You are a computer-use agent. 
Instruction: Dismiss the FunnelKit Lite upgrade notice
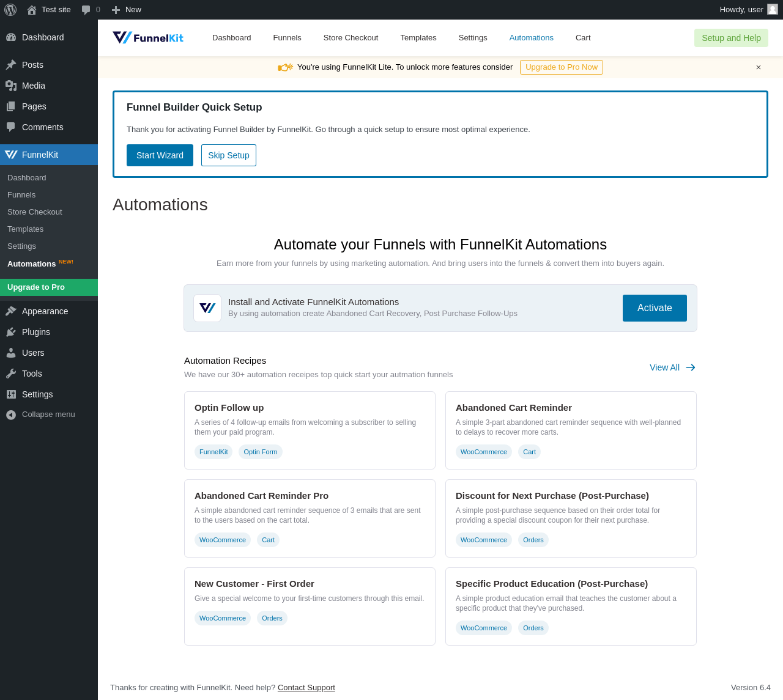(759, 67)
